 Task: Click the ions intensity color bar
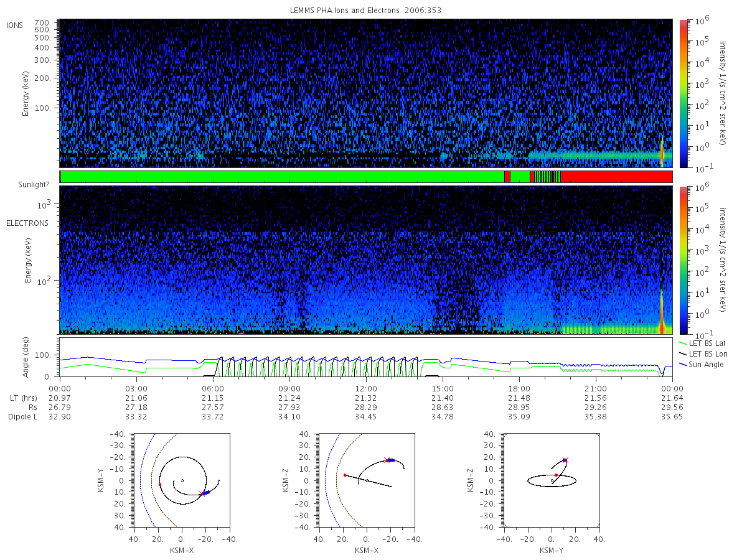683,93
